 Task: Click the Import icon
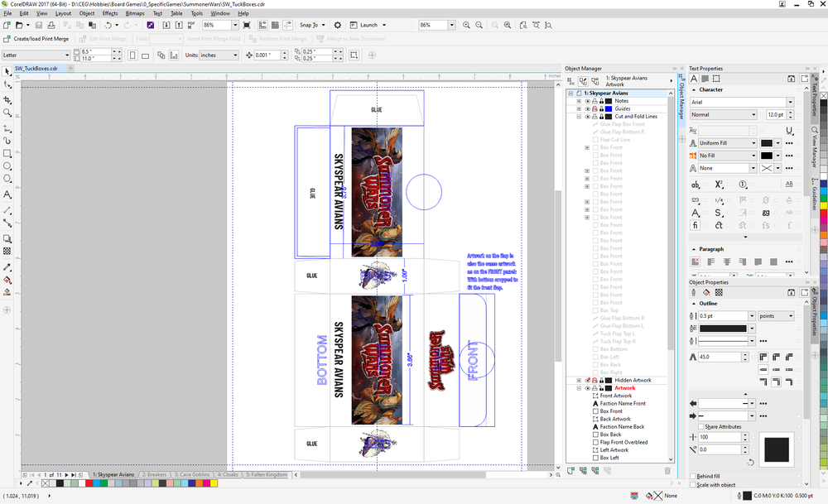[x=166, y=25]
